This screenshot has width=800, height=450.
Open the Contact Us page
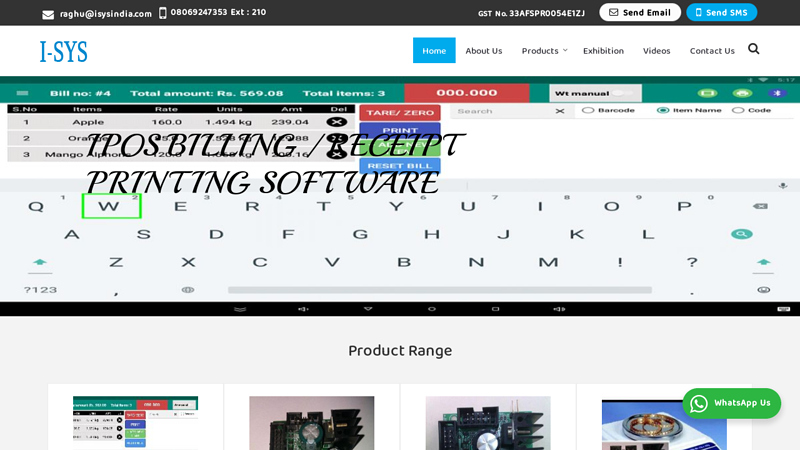click(712, 51)
